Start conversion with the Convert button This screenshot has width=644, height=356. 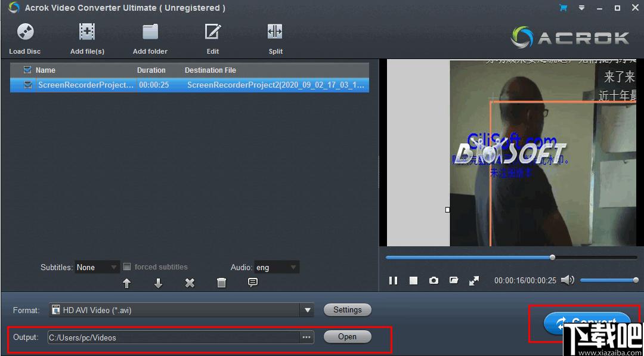click(x=587, y=323)
